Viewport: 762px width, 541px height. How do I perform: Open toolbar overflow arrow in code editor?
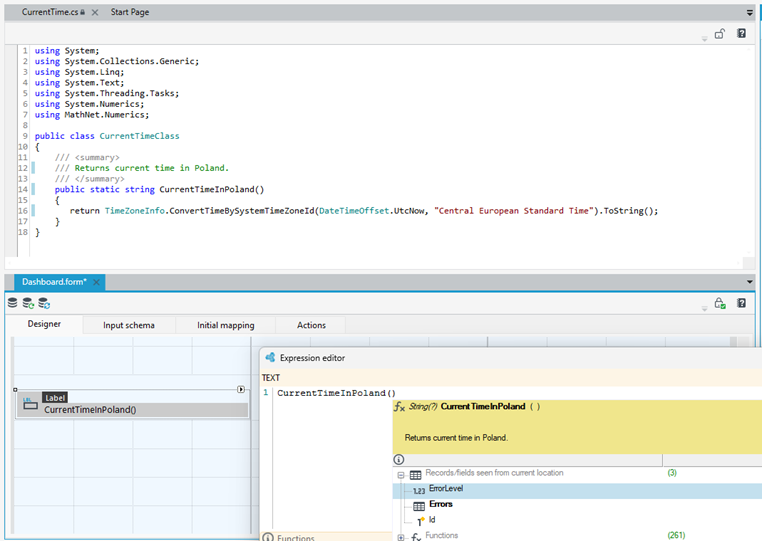point(704,39)
